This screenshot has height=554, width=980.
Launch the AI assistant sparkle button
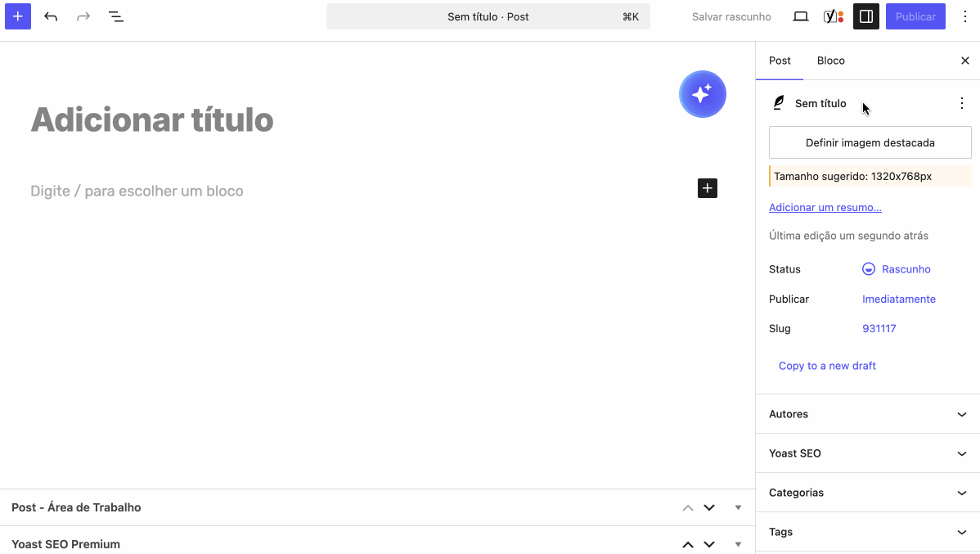point(703,94)
